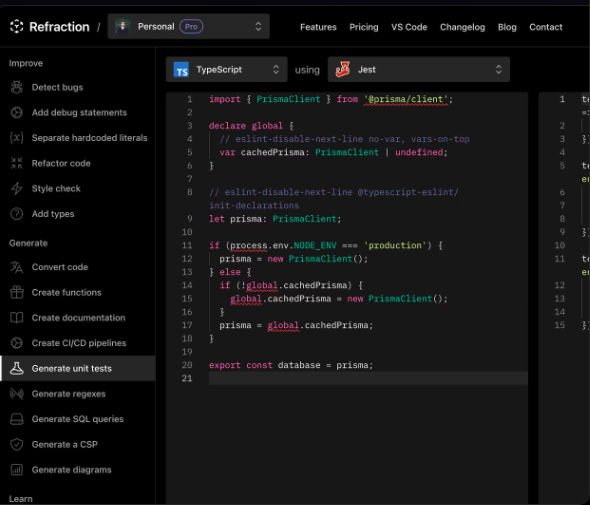Click the Generate SQL queries drive icon
The height and width of the screenshot is (505, 590).
[x=17, y=419]
